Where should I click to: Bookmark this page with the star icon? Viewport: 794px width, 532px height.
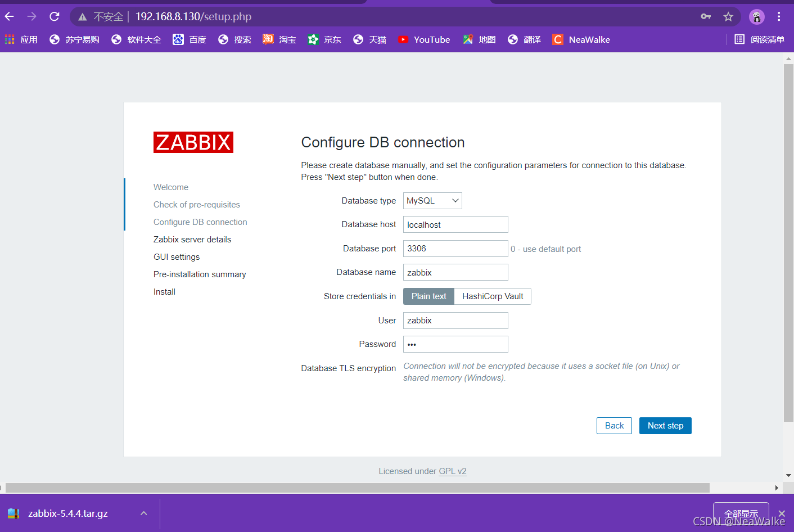coord(728,16)
